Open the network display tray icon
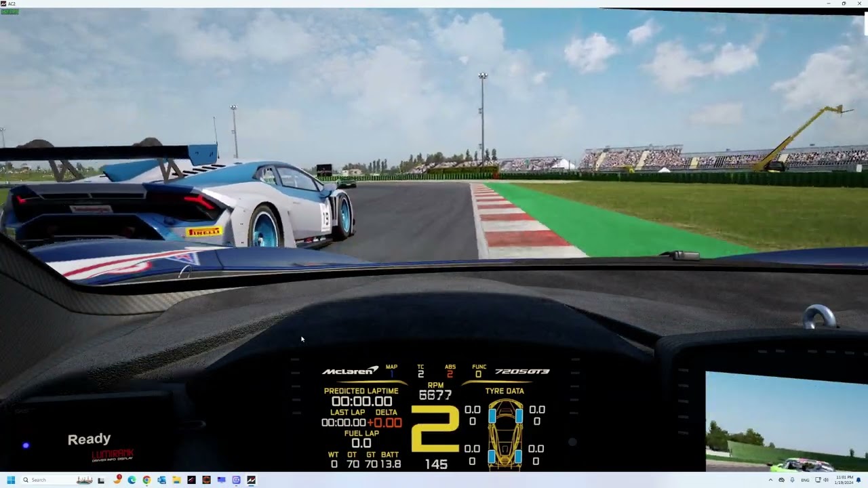This screenshot has height=488, width=868. click(818, 480)
